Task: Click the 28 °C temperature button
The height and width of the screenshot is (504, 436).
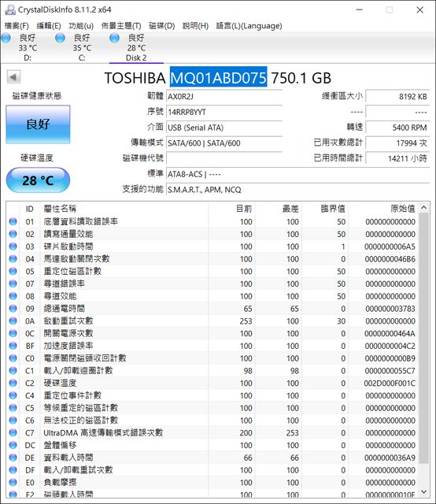Action: pos(38,180)
